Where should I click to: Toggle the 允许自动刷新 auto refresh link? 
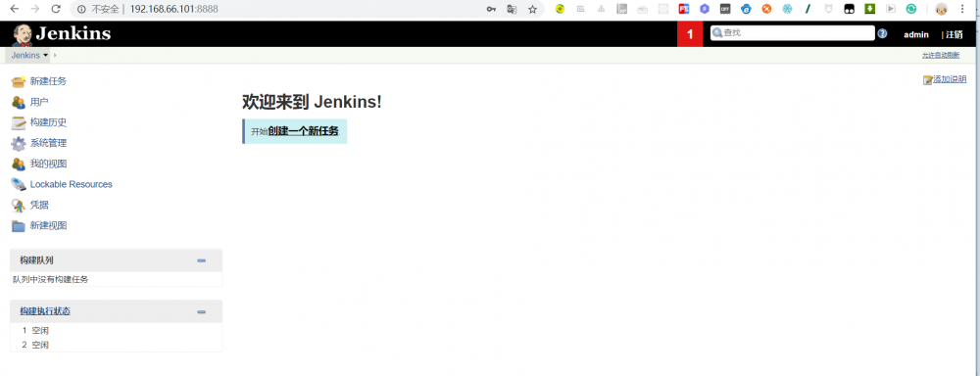point(941,56)
